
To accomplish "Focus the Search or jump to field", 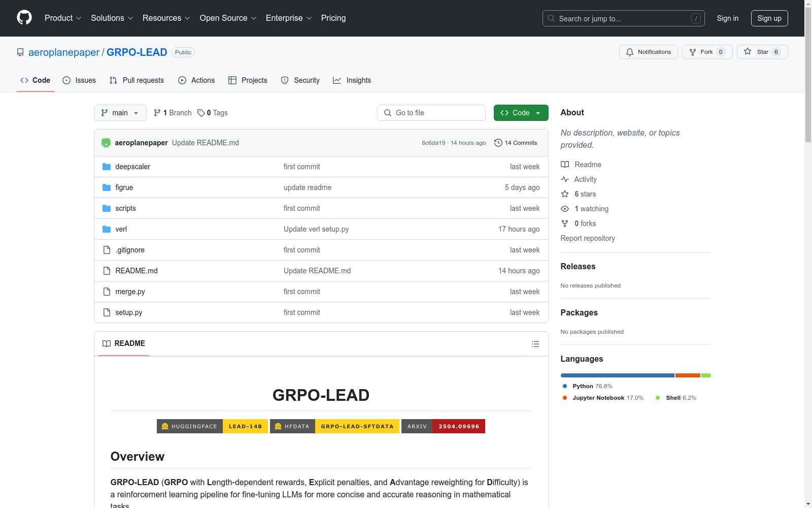I will tap(624, 18).
